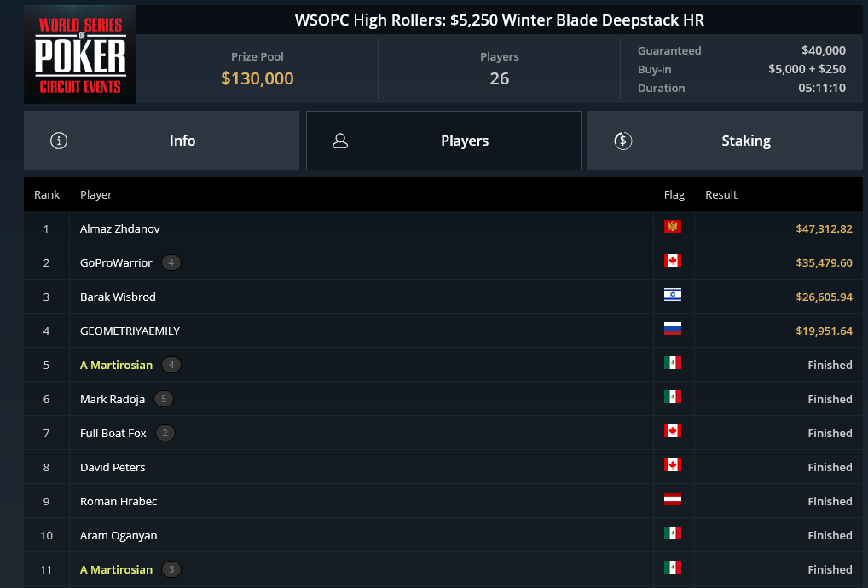The width and height of the screenshot is (868, 588).
Task: Click the flag in Barak Wisbrod's row
Action: [x=673, y=294]
